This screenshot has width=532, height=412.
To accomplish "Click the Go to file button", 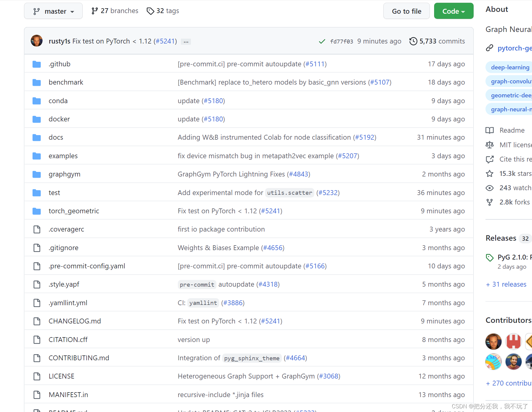I will click(406, 11).
